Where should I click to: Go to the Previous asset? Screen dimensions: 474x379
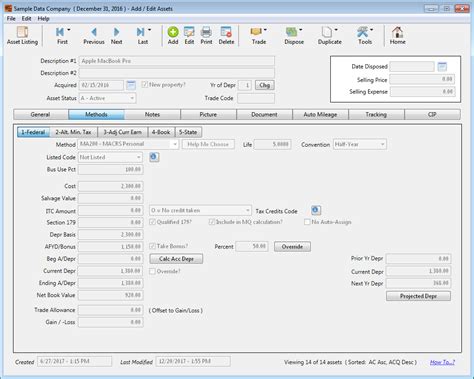click(94, 36)
